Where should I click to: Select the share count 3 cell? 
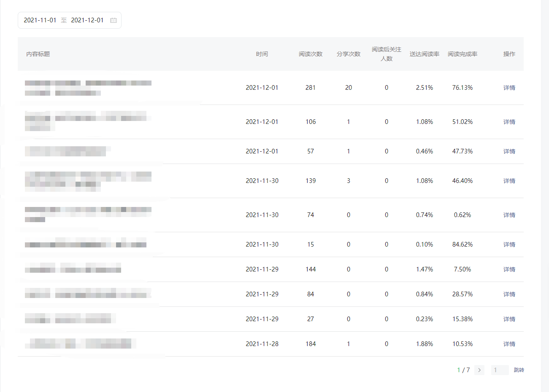pyautogui.click(x=349, y=181)
